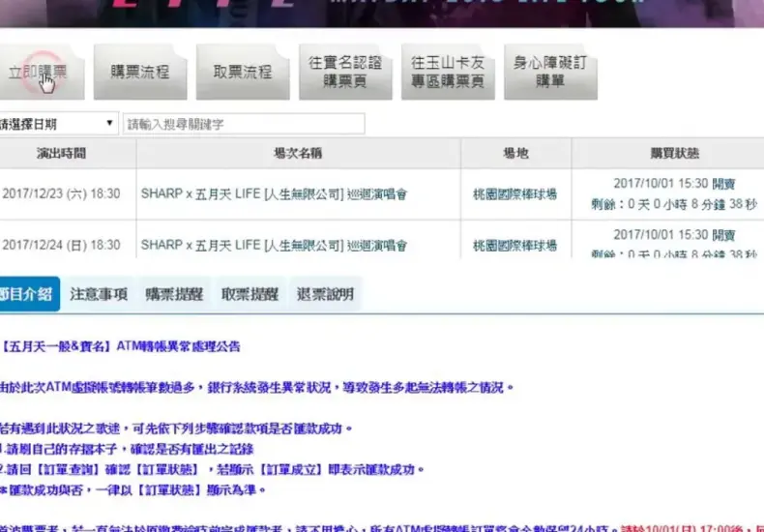Click 桃園國際棒球場 venue in the 12/24 row
The height and width of the screenshot is (532, 764).
pyautogui.click(x=515, y=246)
